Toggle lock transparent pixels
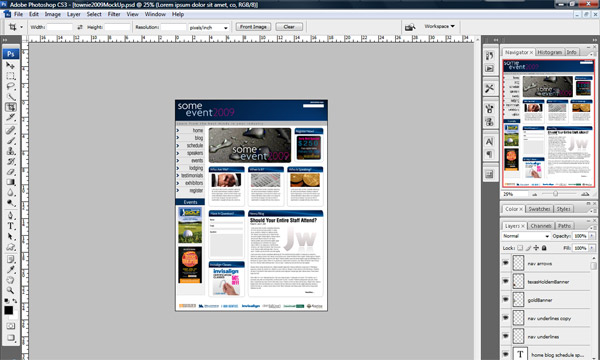Screen dimensions: 600x360 520,248
